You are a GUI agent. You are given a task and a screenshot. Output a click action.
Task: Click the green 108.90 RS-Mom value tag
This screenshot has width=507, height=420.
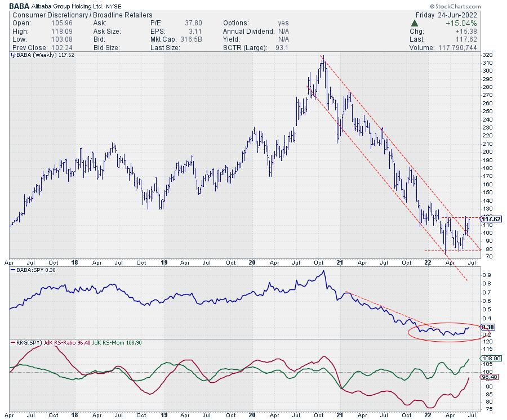489,358
